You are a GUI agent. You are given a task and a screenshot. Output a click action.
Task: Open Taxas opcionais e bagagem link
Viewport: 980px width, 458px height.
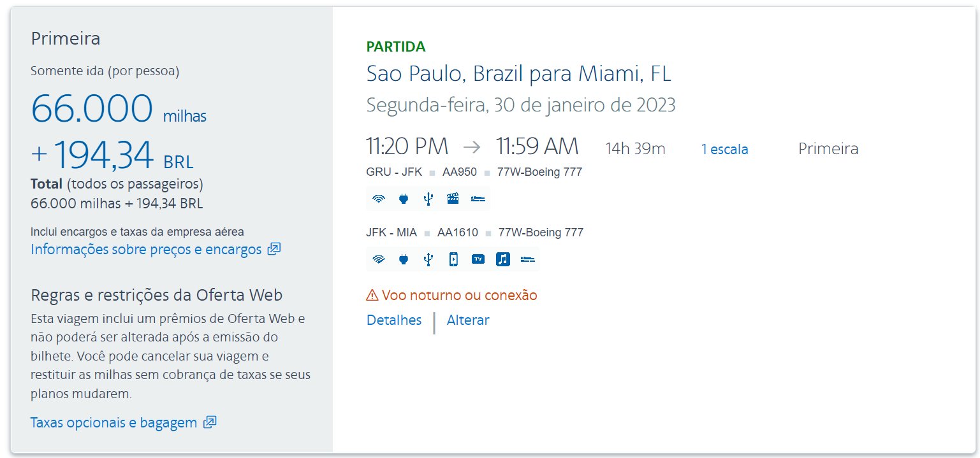tap(113, 422)
